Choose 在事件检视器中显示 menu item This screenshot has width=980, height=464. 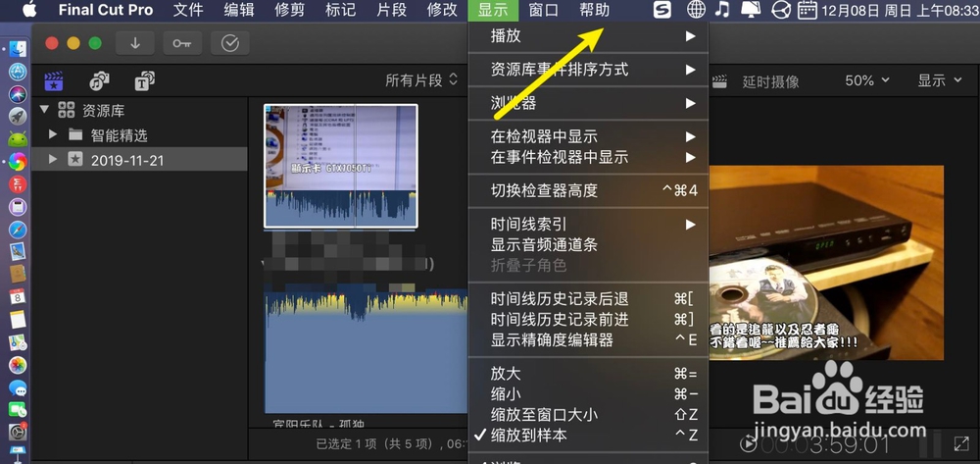click(588, 157)
